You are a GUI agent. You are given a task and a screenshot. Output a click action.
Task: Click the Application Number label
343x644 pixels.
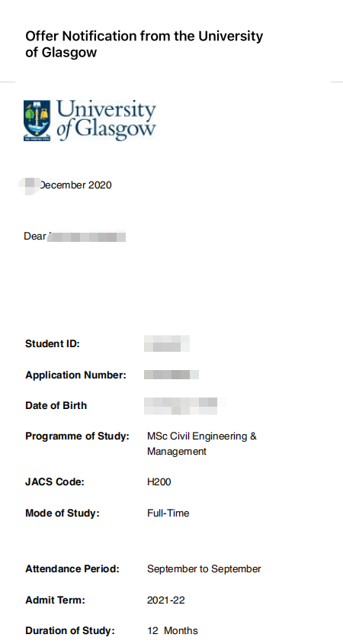tap(76, 375)
